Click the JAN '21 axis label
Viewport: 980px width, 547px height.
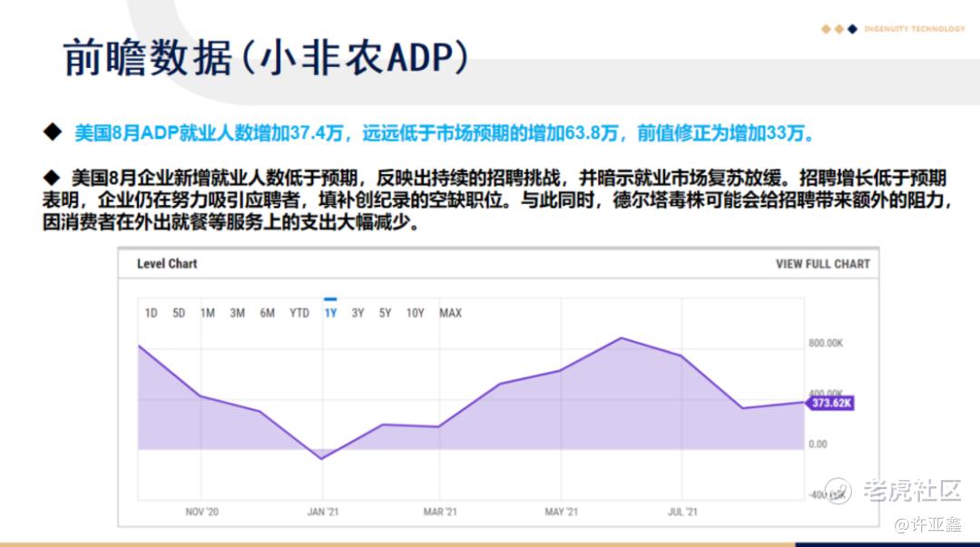point(322,512)
